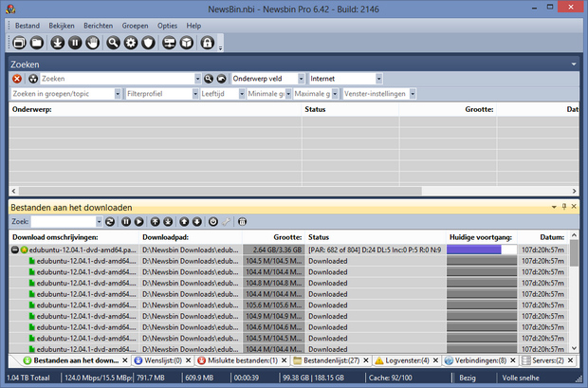Open the folder icon in the main toolbar
The image size is (588, 388).
(x=37, y=43)
